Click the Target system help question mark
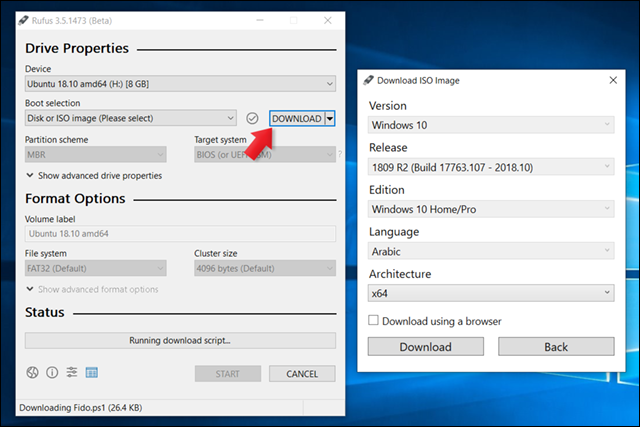 [340, 154]
